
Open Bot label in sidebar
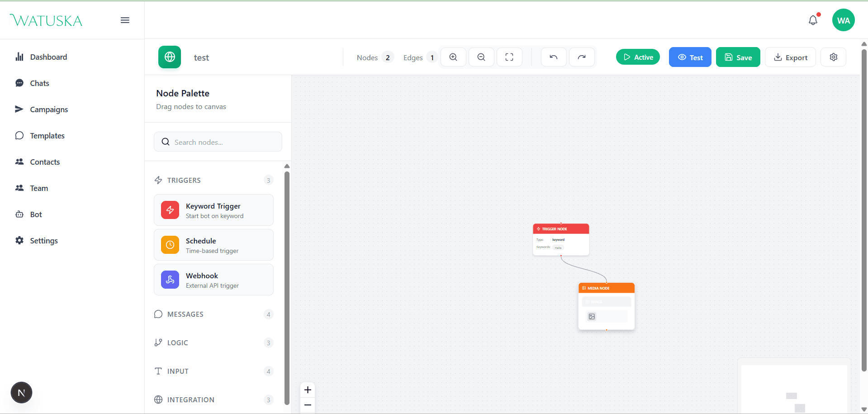pyautogui.click(x=36, y=214)
